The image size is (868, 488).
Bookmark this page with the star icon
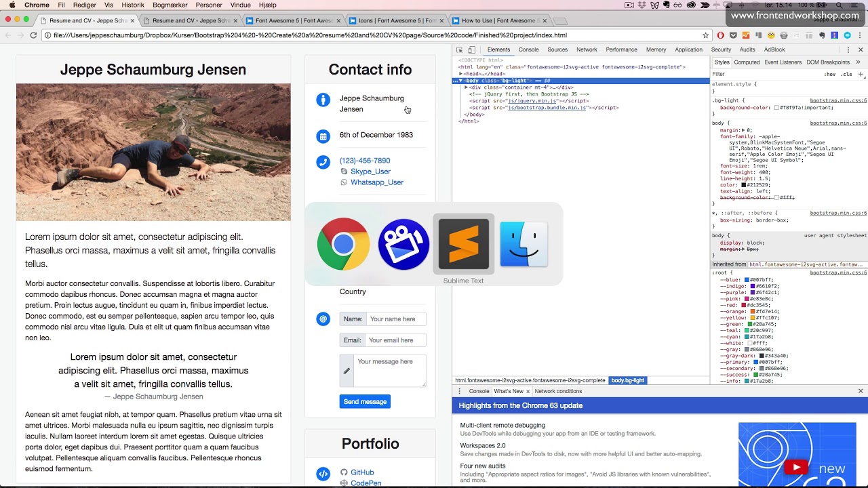(705, 35)
